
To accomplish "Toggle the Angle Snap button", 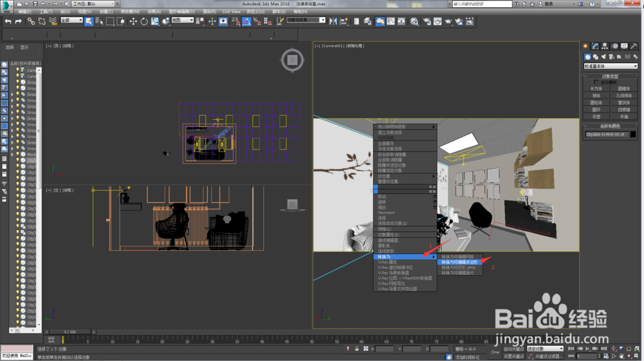I will pos(246,21).
